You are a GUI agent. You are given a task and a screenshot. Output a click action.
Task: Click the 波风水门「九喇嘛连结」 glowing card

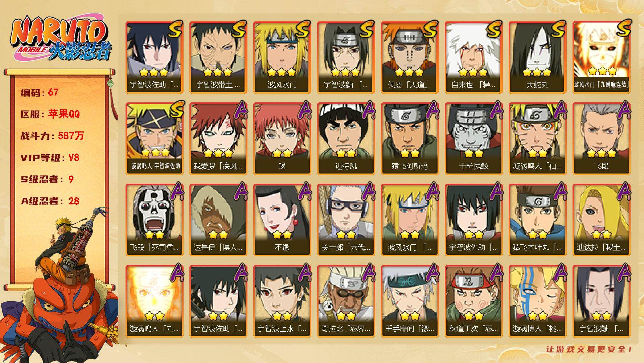pos(601,57)
